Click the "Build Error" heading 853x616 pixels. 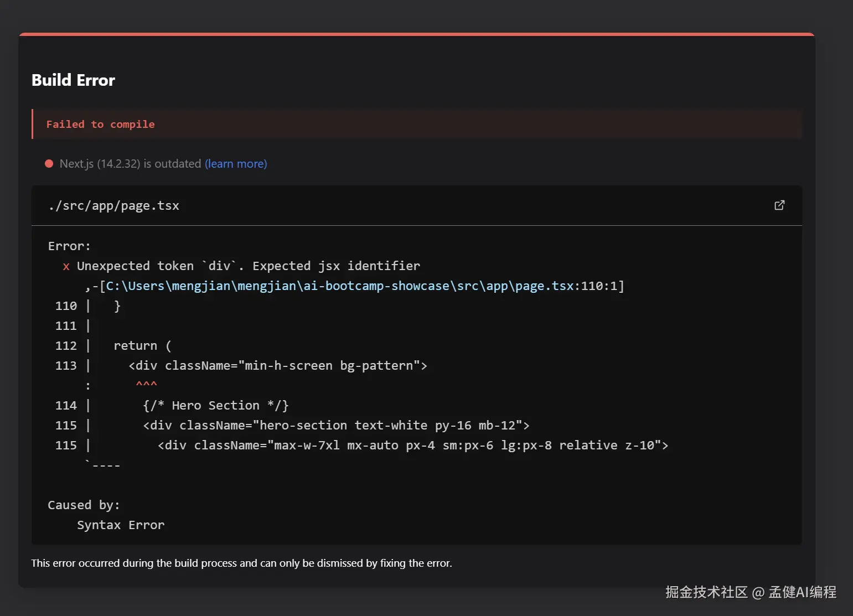coord(73,80)
